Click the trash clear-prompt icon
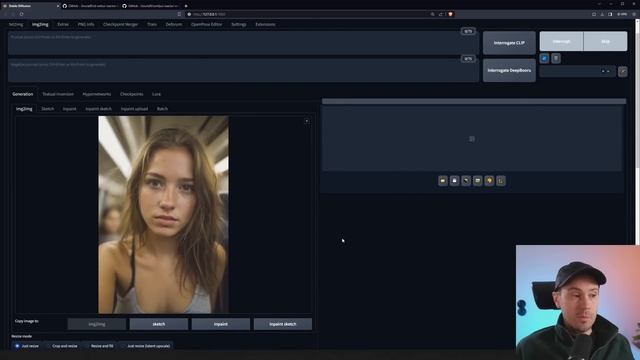Viewport: 640px width, 360px height. 556,58
